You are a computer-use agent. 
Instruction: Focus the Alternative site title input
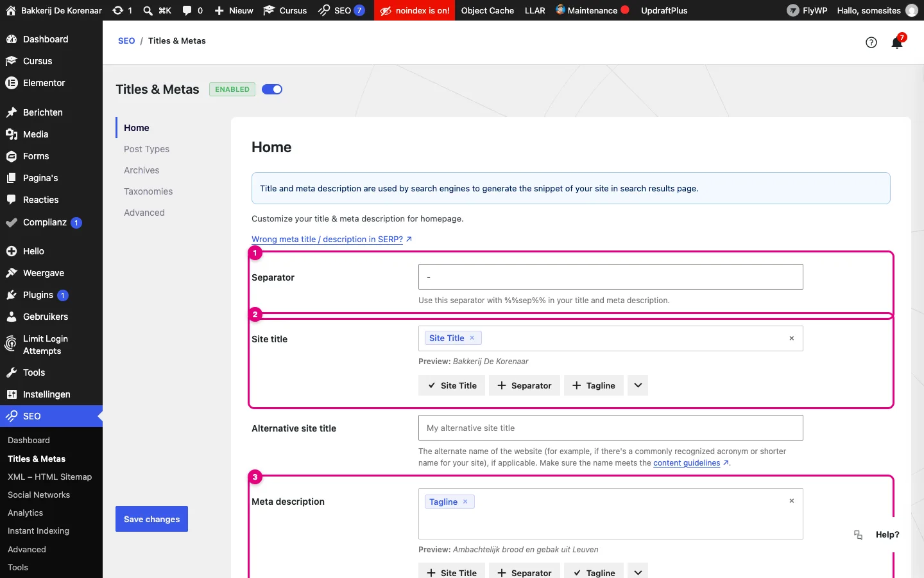tap(610, 428)
